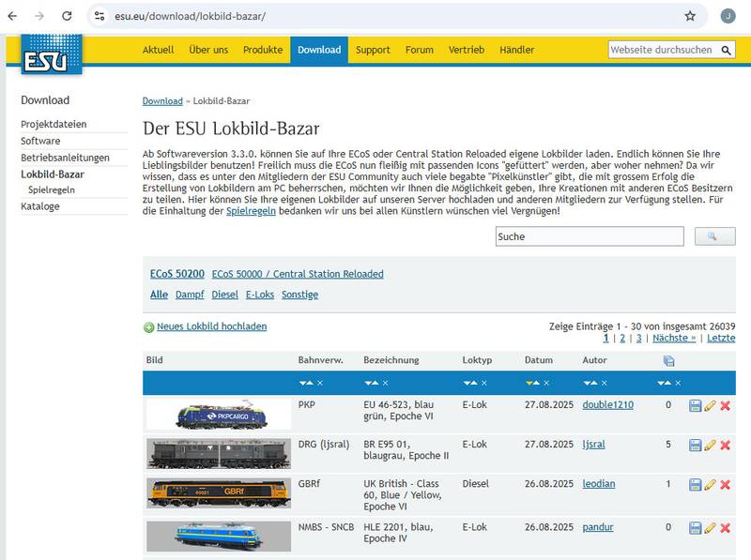Open the GBRf orange locomotive thumbnail

tap(219, 493)
